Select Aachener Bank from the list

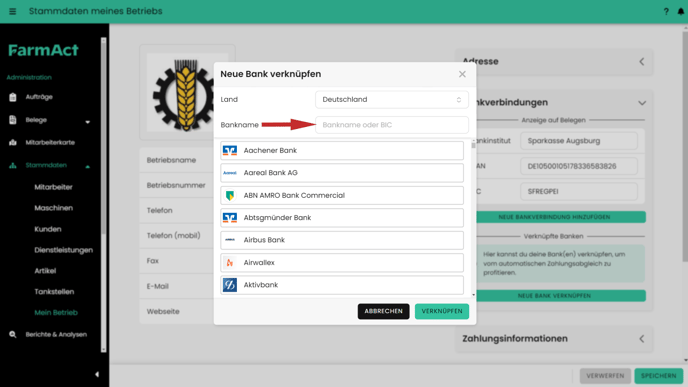[x=342, y=150]
